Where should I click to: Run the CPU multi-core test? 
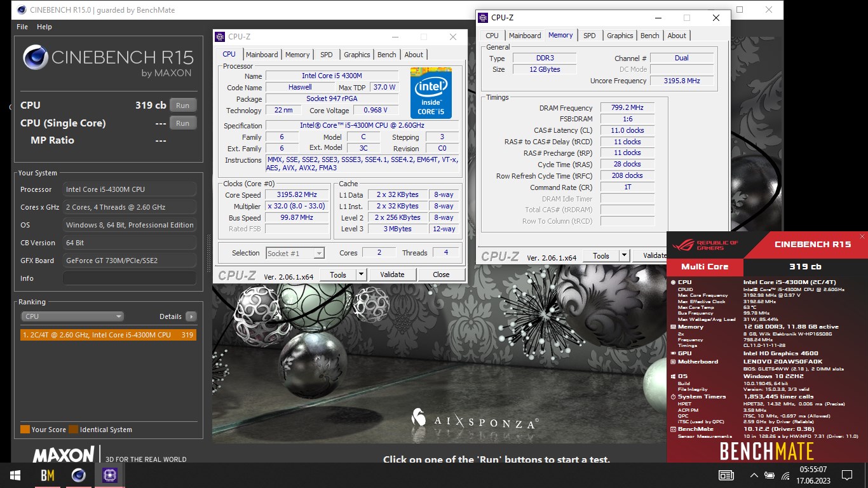pyautogui.click(x=183, y=105)
